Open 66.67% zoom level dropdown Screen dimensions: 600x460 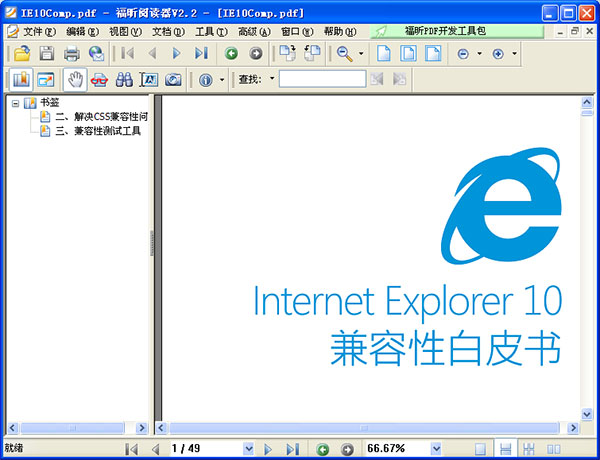(436, 448)
